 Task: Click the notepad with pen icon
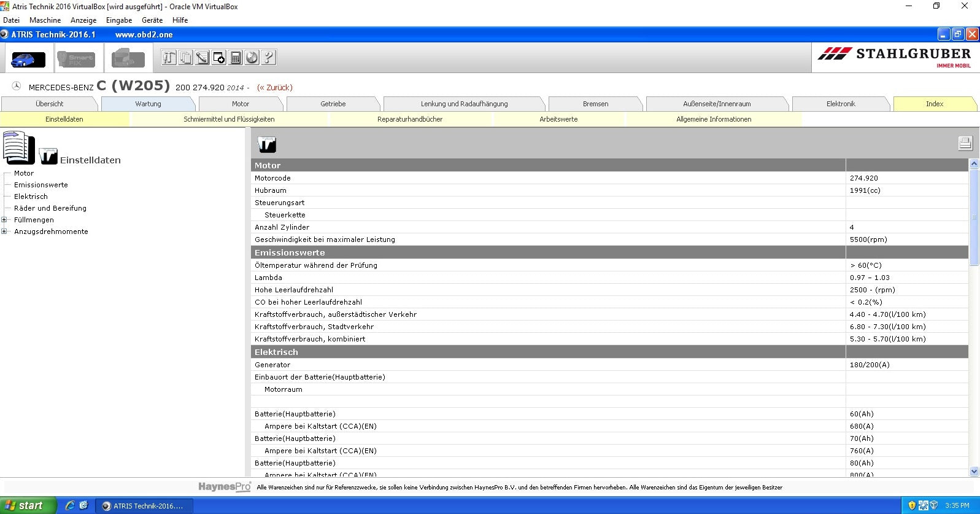[x=202, y=58]
